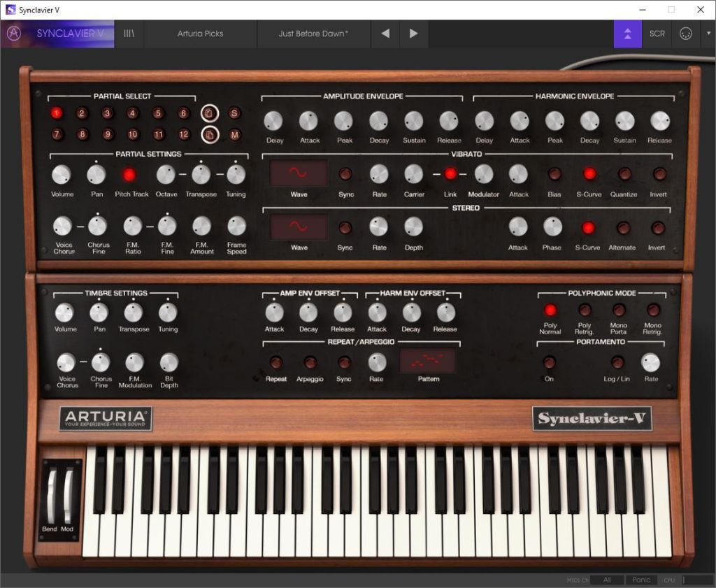Image resolution: width=716 pixels, height=588 pixels.
Task: Click the Amplitude Envelope Attack knob
Action: 308,121
